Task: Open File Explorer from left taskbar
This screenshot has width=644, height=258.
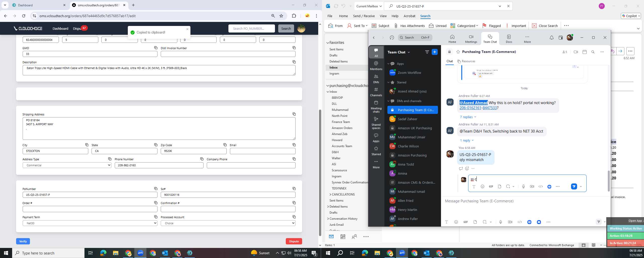Action: click(115, 253)
